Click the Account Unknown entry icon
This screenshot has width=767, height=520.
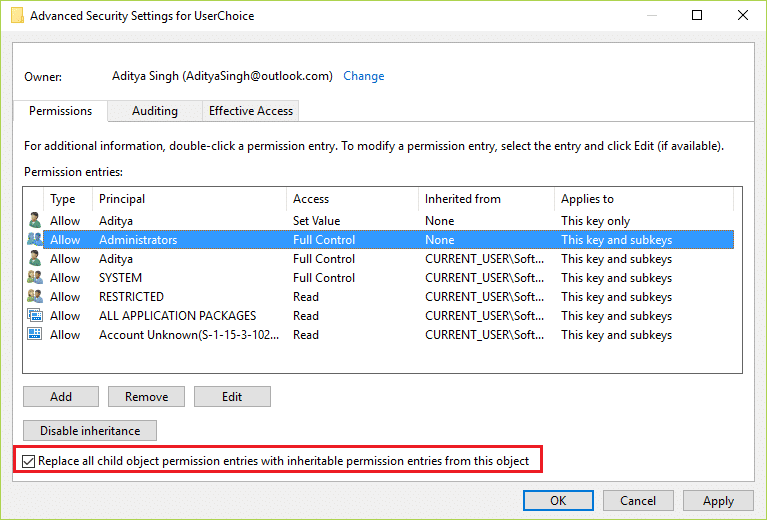tap(34, 334)
